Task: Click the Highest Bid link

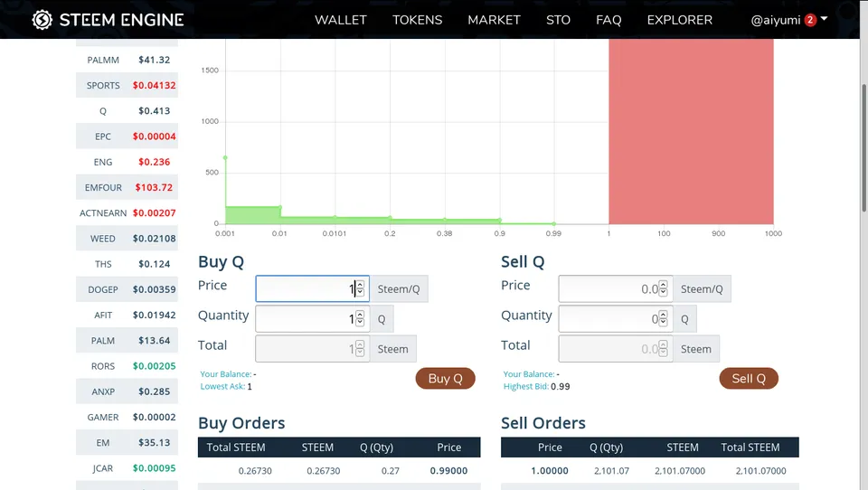Action: point(526,386)
